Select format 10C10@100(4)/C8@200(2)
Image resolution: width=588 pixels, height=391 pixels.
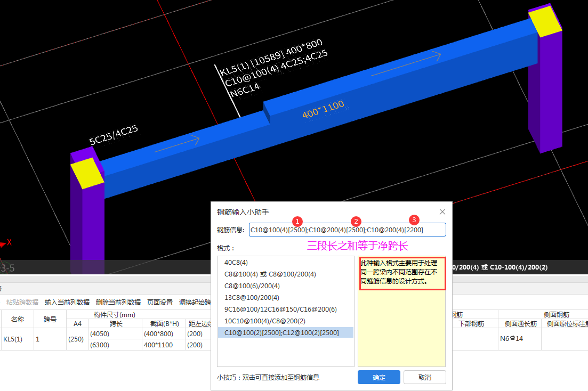tap(285, 321)
